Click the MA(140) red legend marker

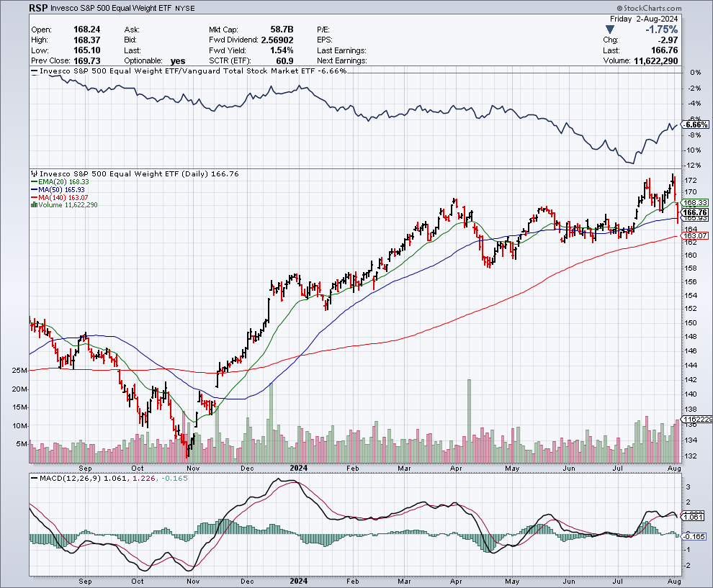(x=32, y=197)
